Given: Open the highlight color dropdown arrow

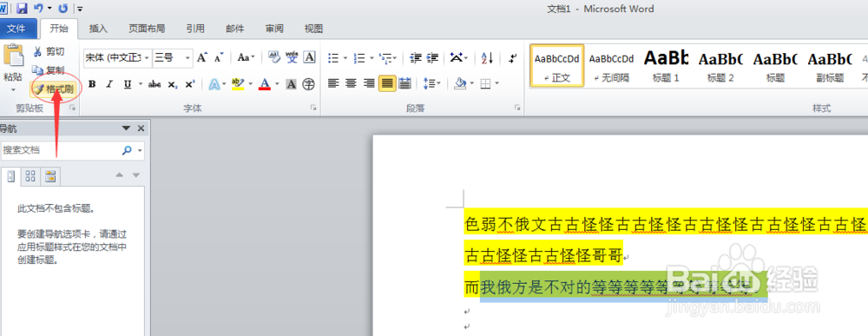Looking at the screenshot, I should click(250, 85).
